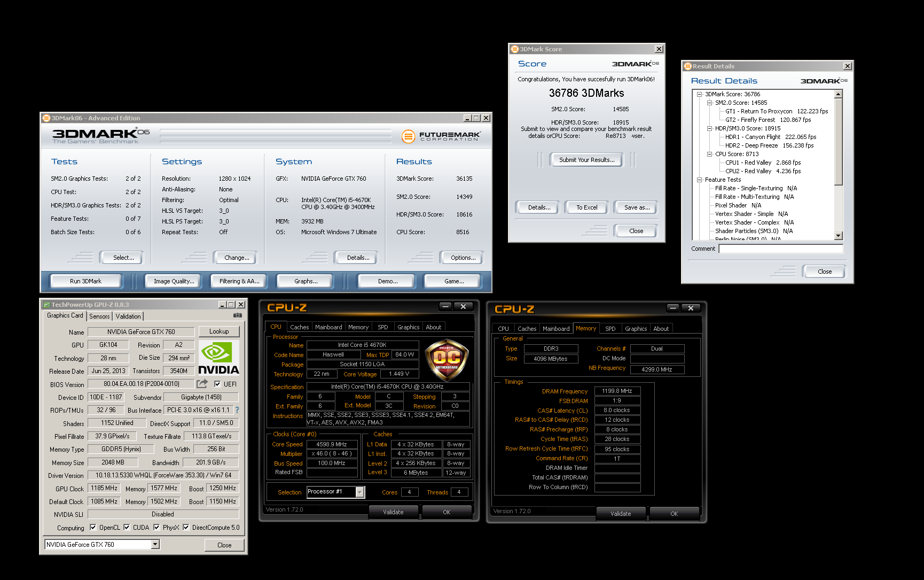
Task: Click Details... in 3DMark Score window
Action: (x=539, y=207)
